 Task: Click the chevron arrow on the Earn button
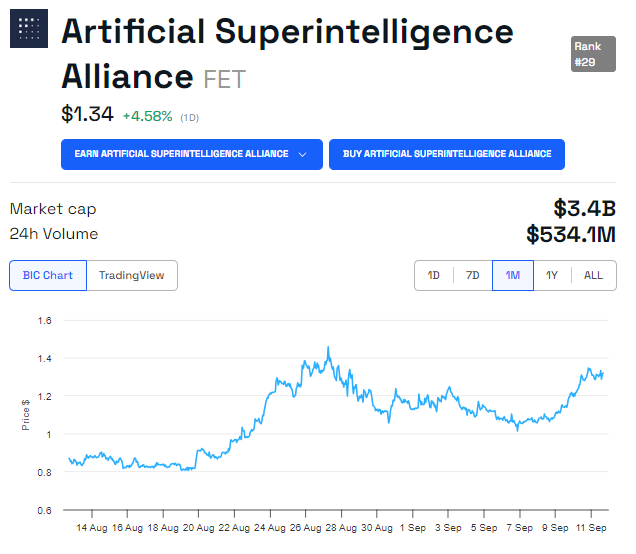click(x=302, y=154)
